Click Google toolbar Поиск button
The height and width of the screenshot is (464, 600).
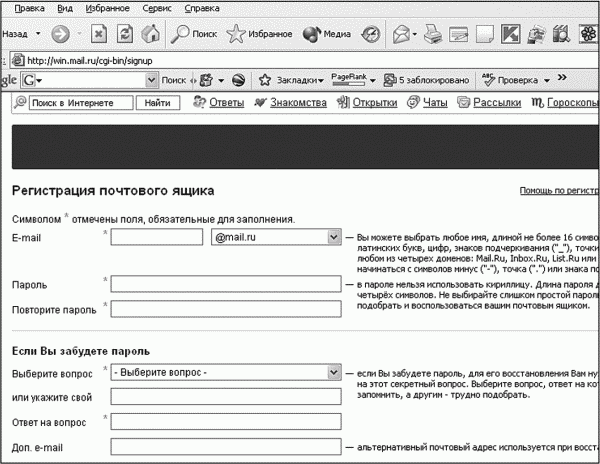click(174, 80)
